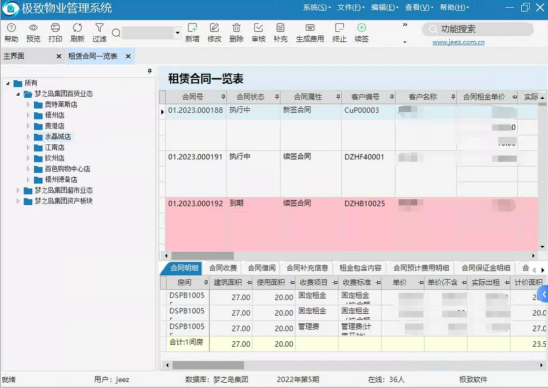Expand the 江南店 tree node arrow
The image size is (548, 388).
coord(28,148)
